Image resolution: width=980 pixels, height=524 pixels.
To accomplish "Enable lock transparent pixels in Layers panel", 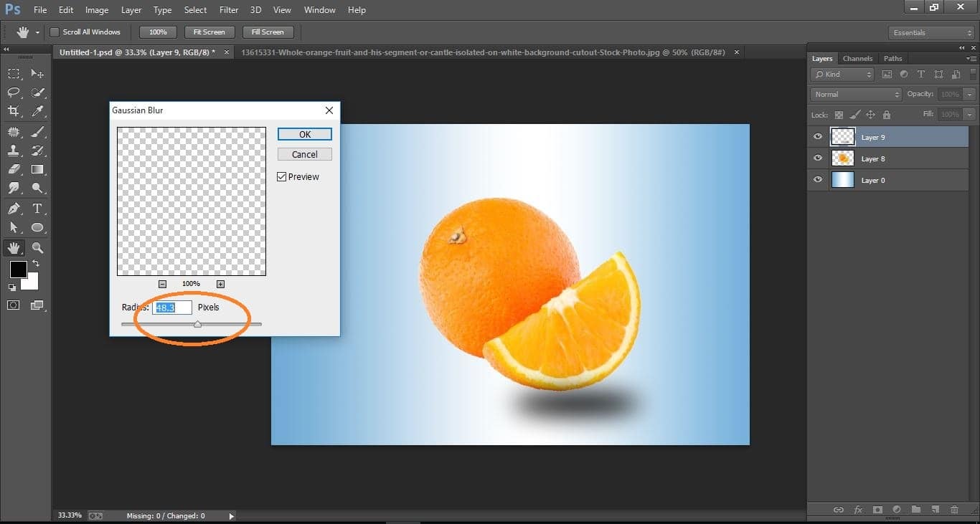I will (839, 114).
